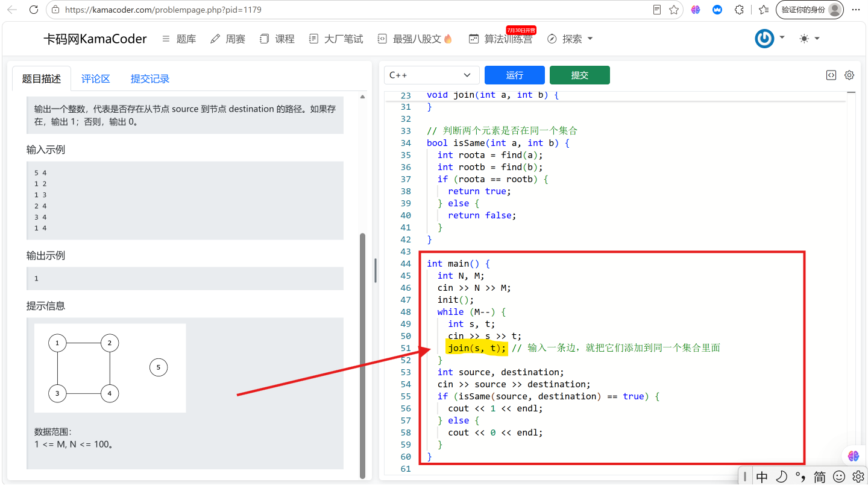The image size is (868, 485).
Task: Open the IME settings gear icon
Action: 858,477
